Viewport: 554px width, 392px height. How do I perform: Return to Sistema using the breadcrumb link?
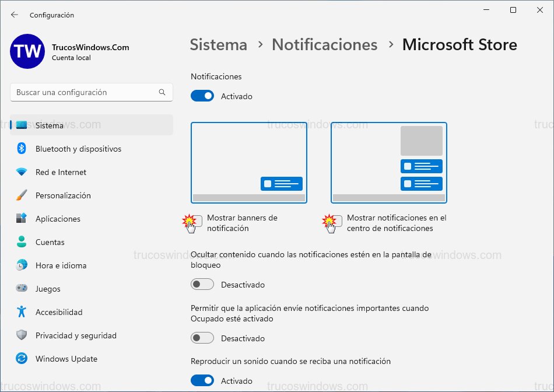click(218, 44)
